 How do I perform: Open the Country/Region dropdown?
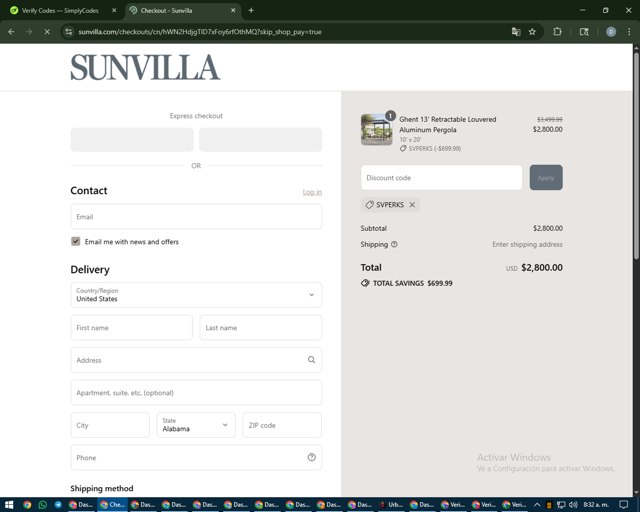pos(196,295)
